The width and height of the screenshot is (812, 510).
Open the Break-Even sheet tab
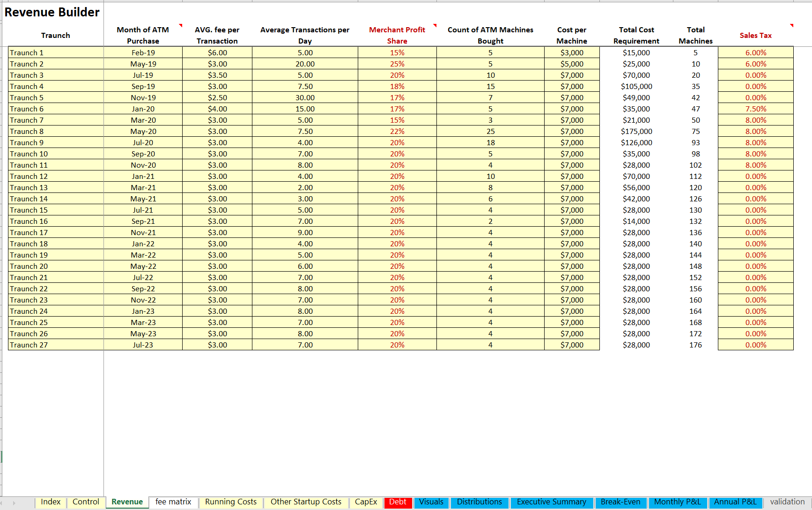coord(620,502)
